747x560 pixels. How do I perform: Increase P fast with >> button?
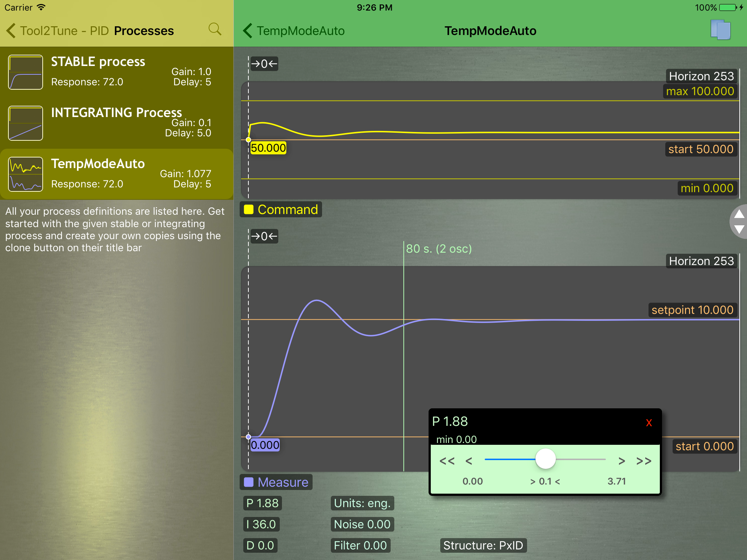pos(644,461)
